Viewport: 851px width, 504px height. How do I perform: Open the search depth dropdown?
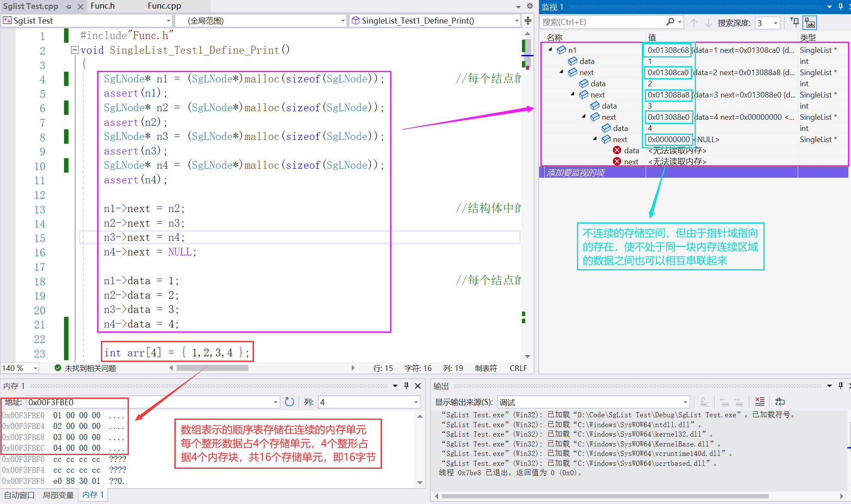[x=775, y=23]
